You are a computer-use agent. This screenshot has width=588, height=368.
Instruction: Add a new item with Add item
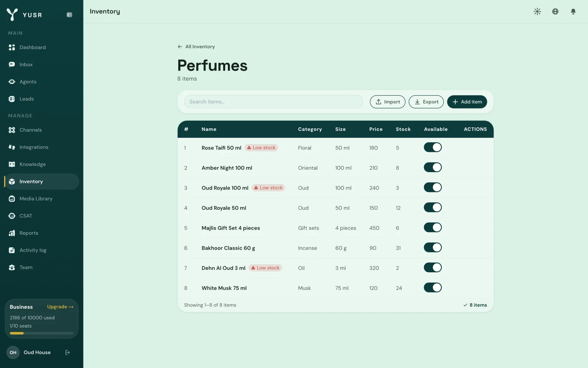coord(467,102)
